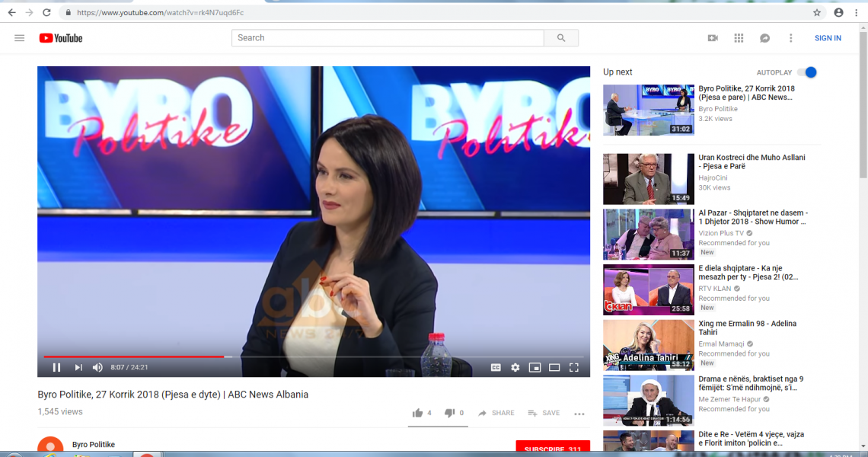Pause the video playback
868x457 pixels.
pos(56,367)
